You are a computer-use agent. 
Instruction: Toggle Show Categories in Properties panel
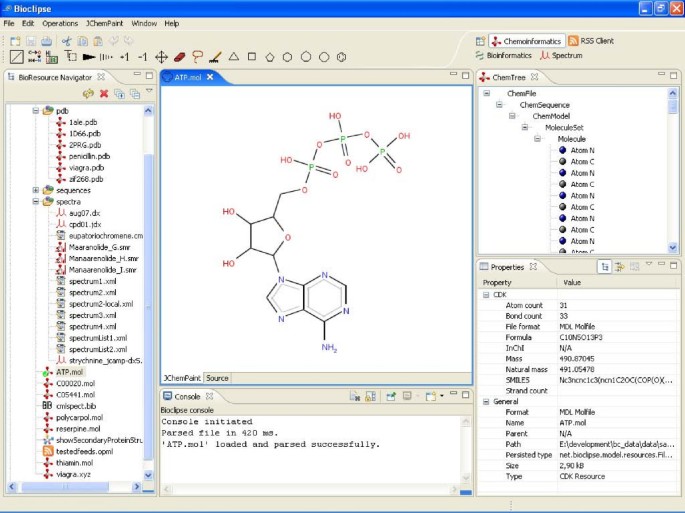click(x=605, y=267)
